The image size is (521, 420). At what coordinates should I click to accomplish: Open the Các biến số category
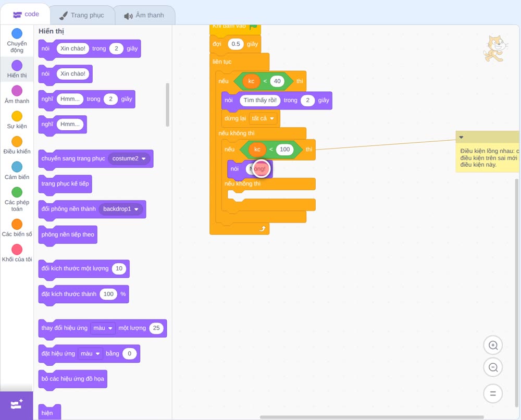pos(17,228)
